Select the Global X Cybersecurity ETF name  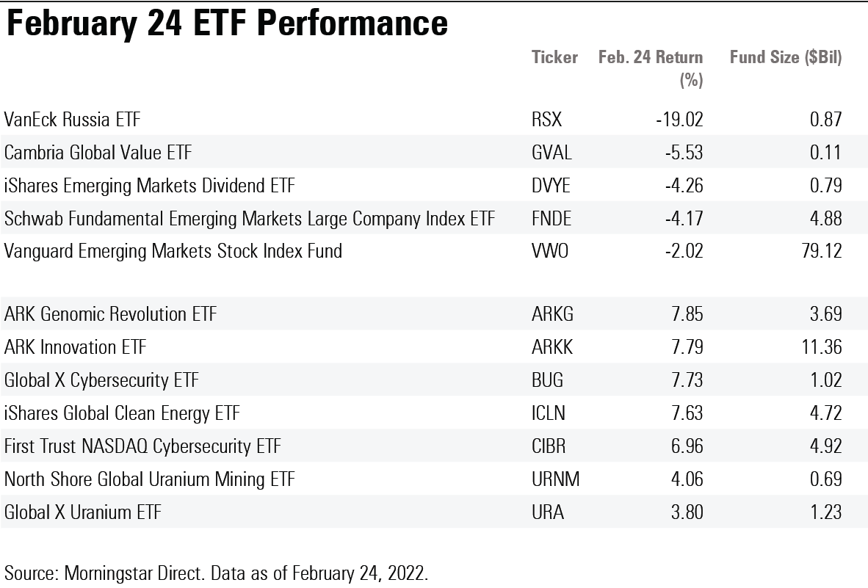click(x=101, y=380)
